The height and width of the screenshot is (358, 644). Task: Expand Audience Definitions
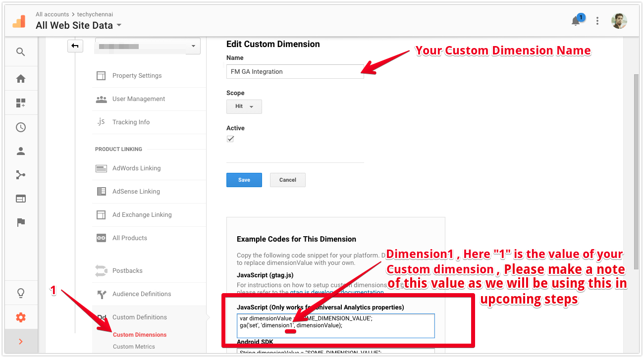(x=142, y=294)
